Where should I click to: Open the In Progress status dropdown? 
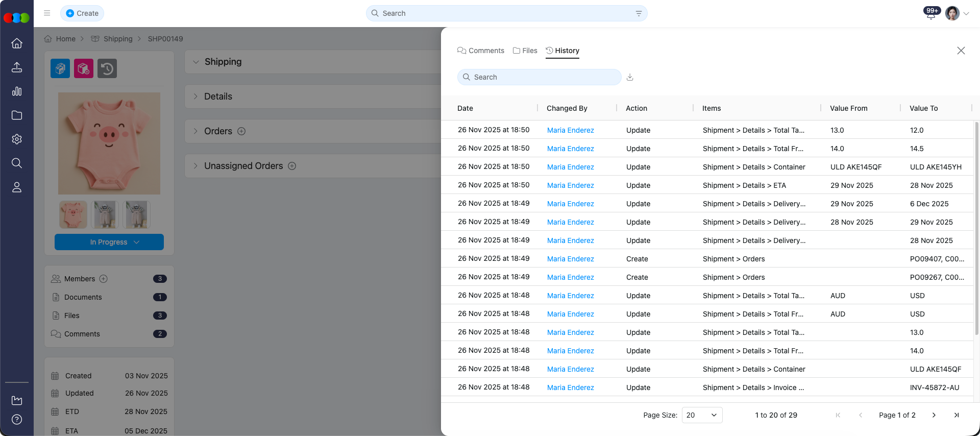click(x=109, y=242)
